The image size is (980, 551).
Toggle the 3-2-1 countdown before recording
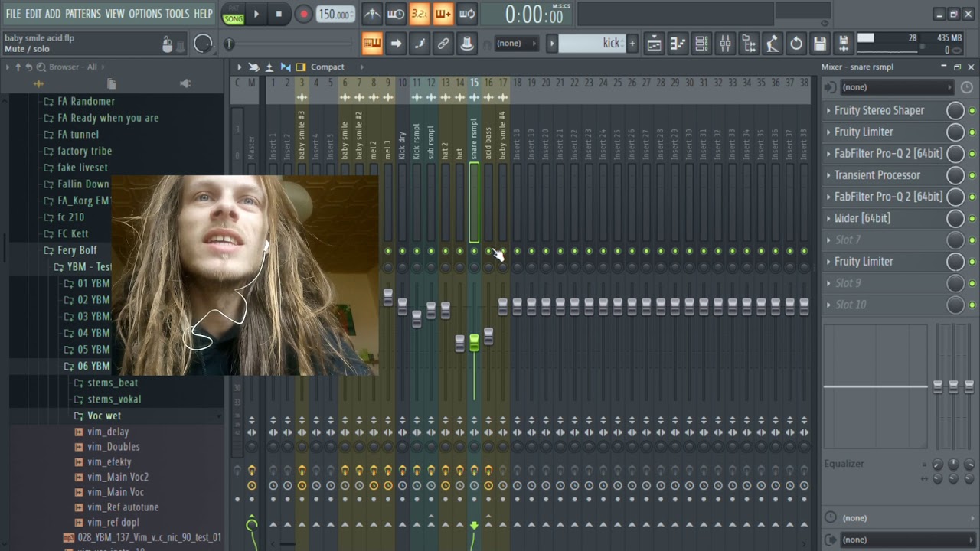(x=420, y=14)
